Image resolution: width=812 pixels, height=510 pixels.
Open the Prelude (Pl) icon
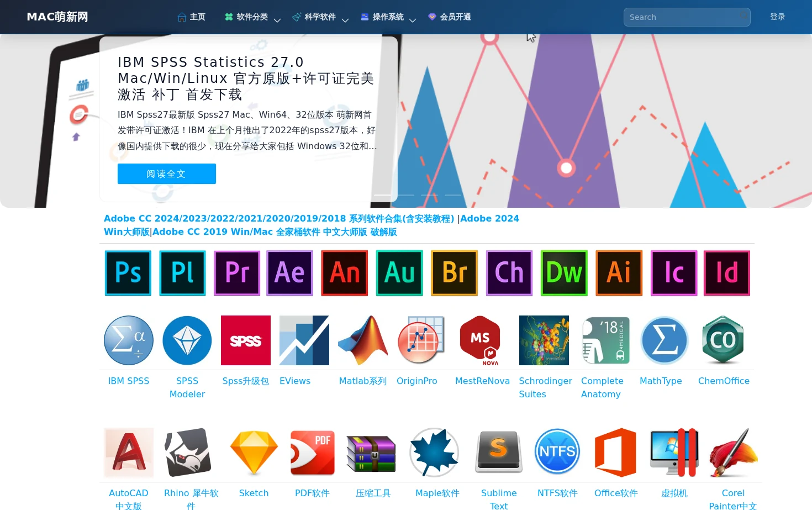[x=183, y=273]
